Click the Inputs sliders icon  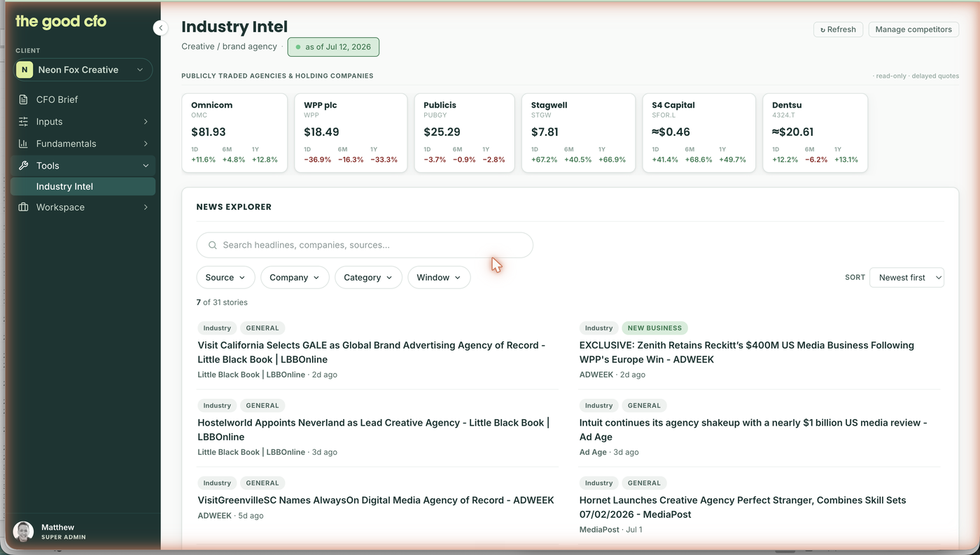click(x=23, y=122)
